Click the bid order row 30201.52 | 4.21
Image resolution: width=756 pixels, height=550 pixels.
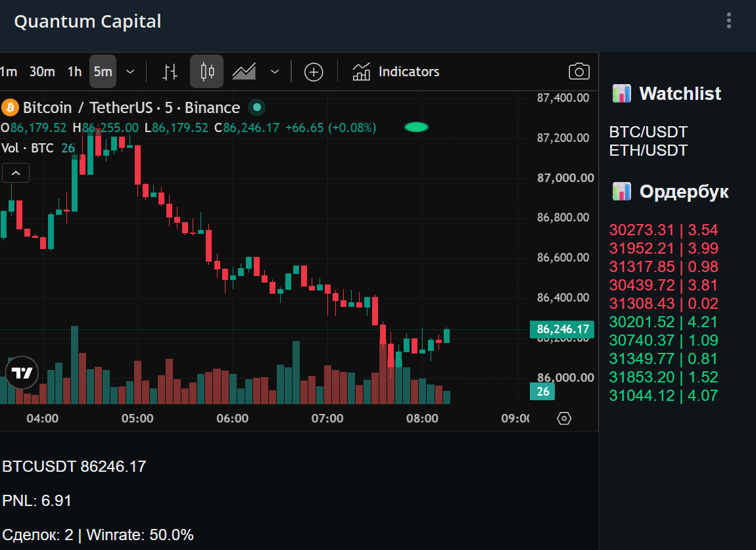(663, 321)
